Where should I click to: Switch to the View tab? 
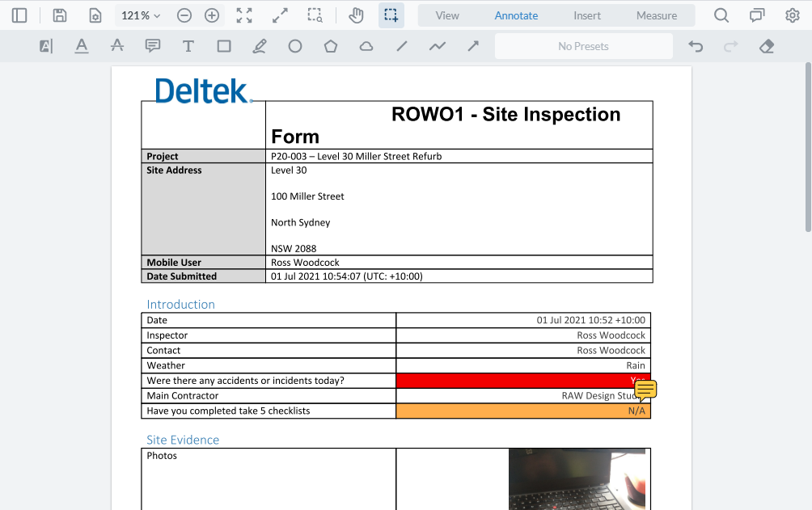[x=447, y=15]
